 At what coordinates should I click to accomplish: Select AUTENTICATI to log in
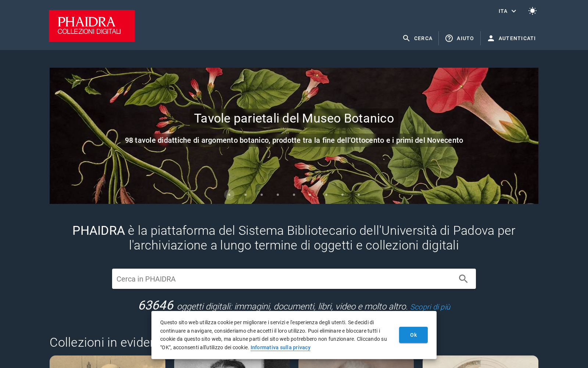pyautogui.click(x=511, y=38)
